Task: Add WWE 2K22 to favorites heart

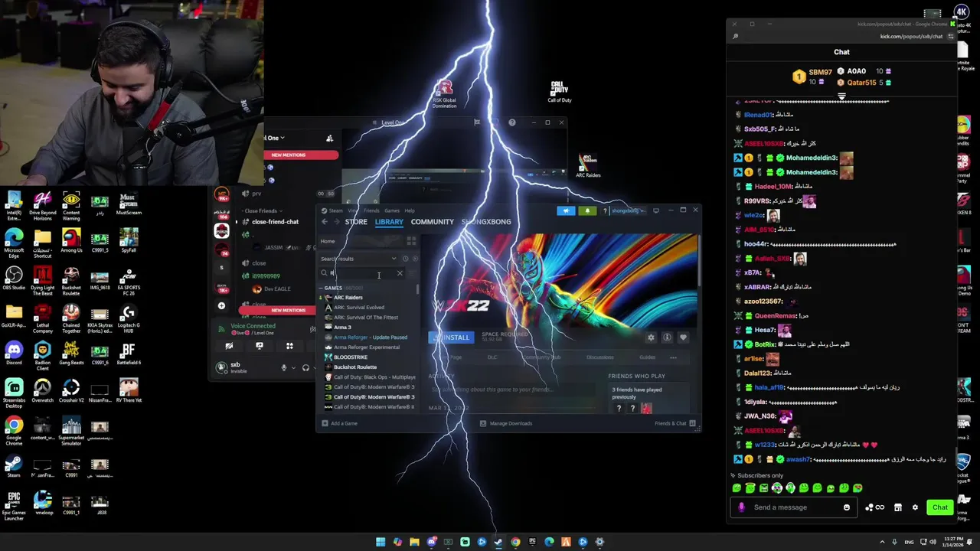Action: click(683, 337)
